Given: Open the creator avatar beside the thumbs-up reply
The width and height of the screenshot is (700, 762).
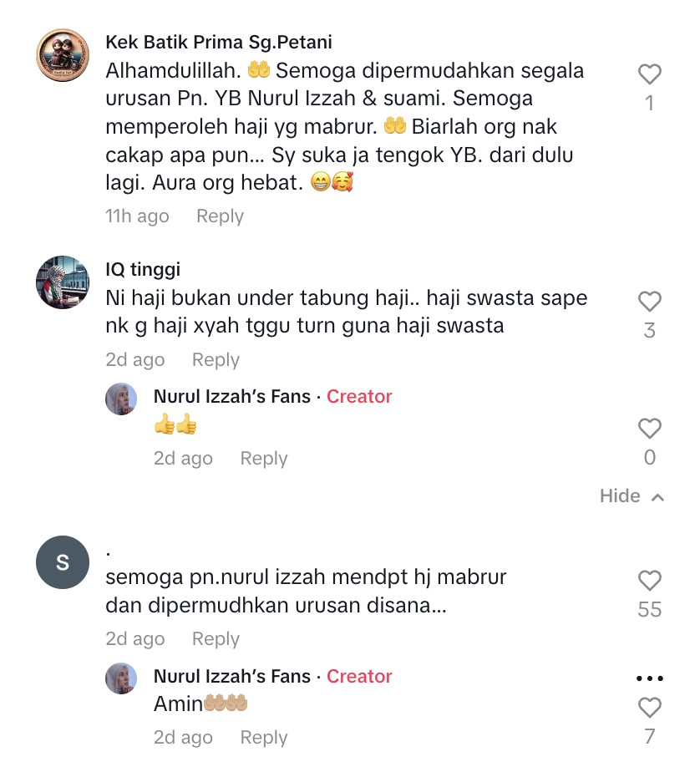Looking at the screenshot, I should [x=121, y=399].
